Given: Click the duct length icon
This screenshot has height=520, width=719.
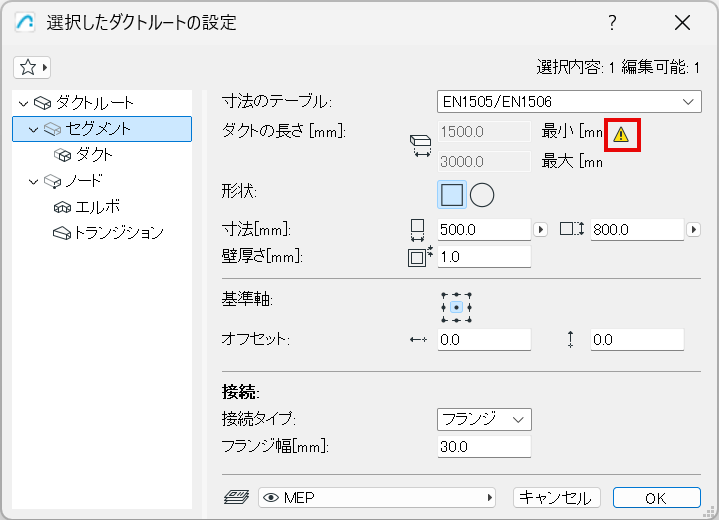Looking at the screenshot, I should click(419, 146).
